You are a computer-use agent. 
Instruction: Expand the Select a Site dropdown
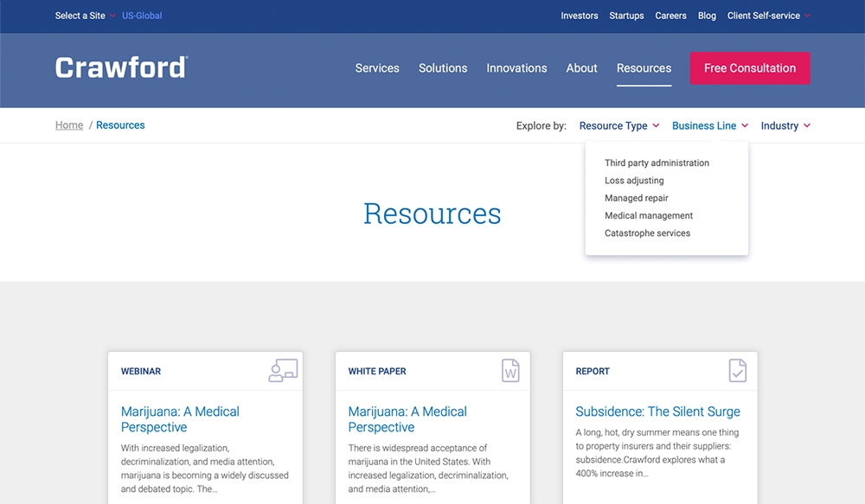pos(85,16)
